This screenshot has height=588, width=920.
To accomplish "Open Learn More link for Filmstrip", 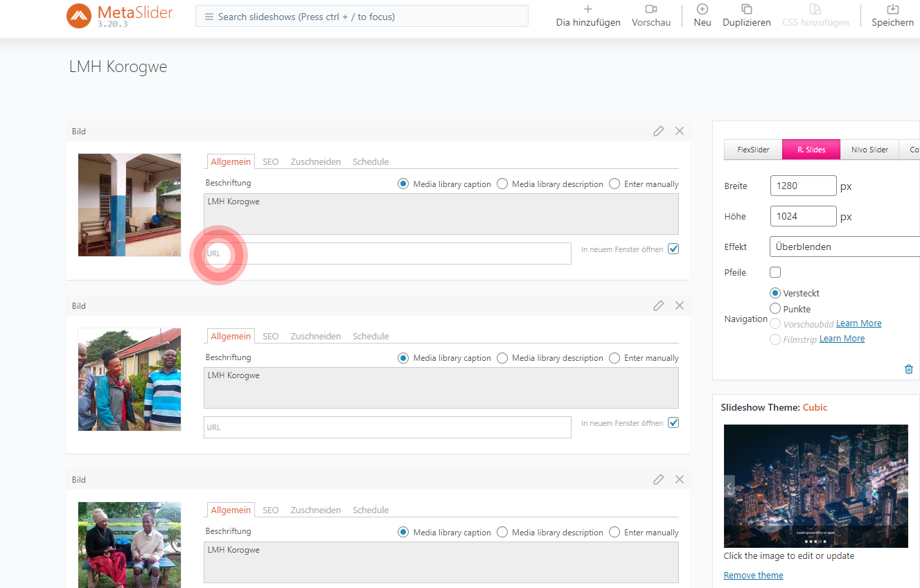I will [842, 339].
